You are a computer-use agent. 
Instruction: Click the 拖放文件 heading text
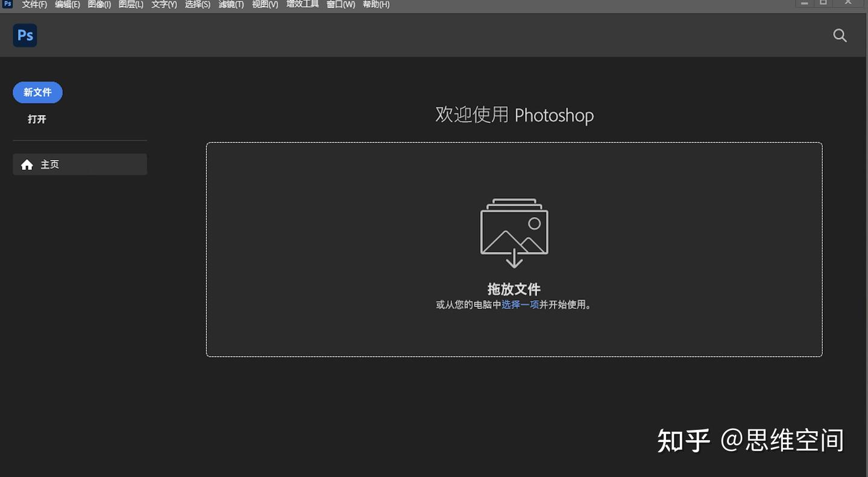pyautogui.click(x=514, y=289)
